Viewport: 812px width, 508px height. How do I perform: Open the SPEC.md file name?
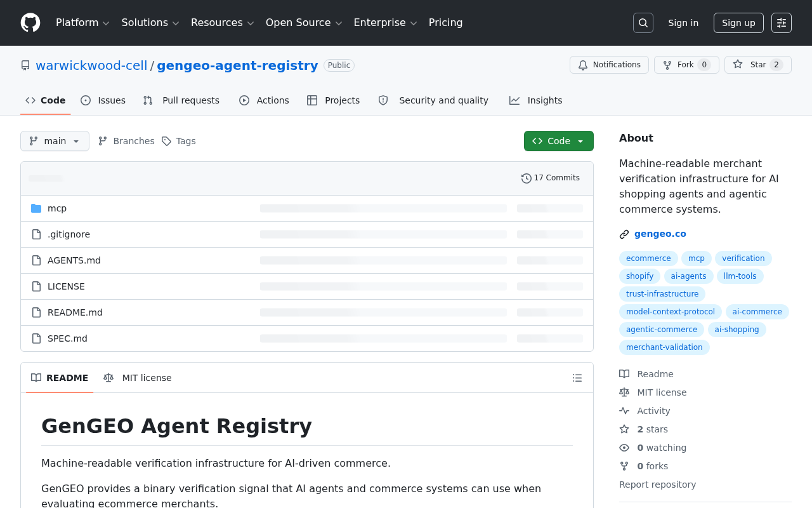[67, 338]
